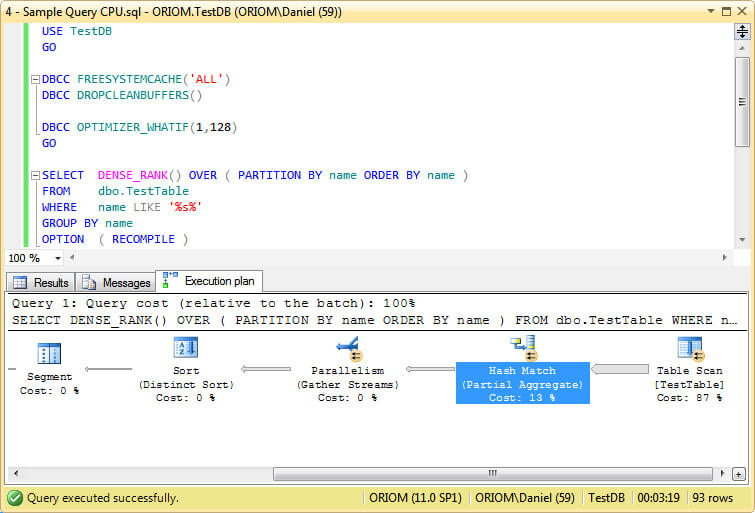This screenshot has width=755, height=513.
Task: Click the editor horizontal scroll right arrow
Action: click(x=725, y=258)
